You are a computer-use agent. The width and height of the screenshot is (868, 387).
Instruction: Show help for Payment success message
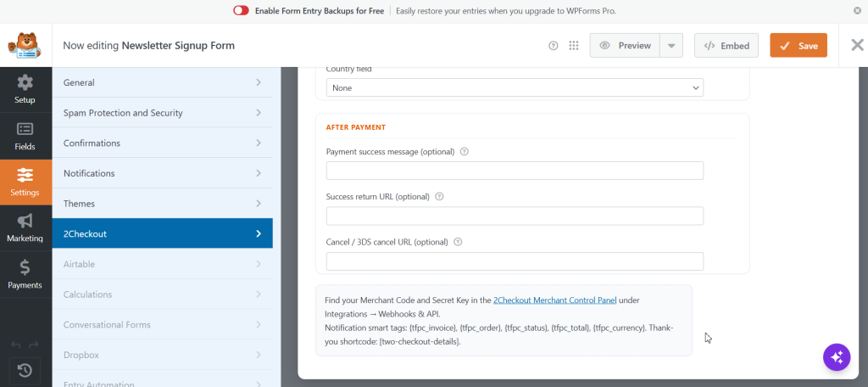point(465,151)
